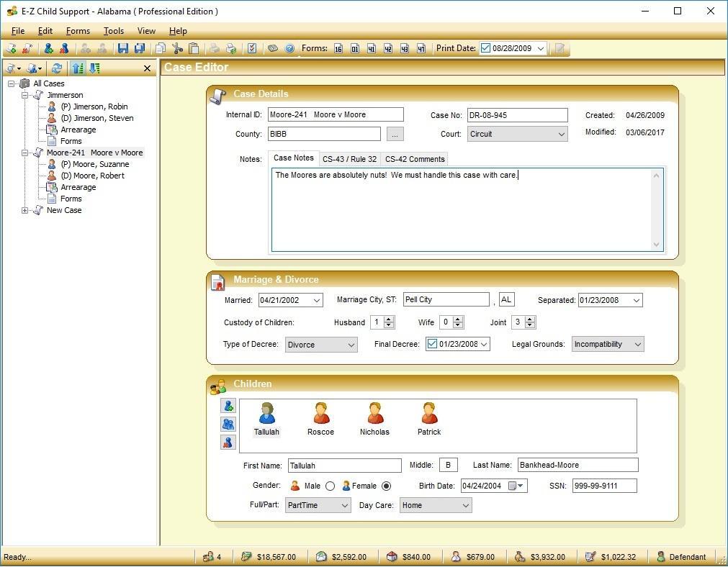Viewport: 728px width, 567px height.
Task: Increase the Husband custody count
Action: pyautogui.click(x=389, y=319)
